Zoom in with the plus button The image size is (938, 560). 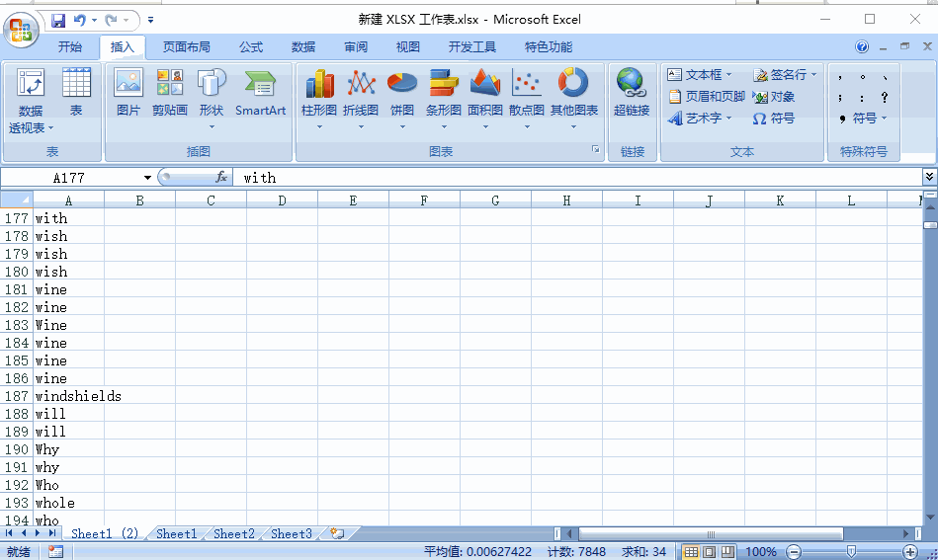pos(910,552)
